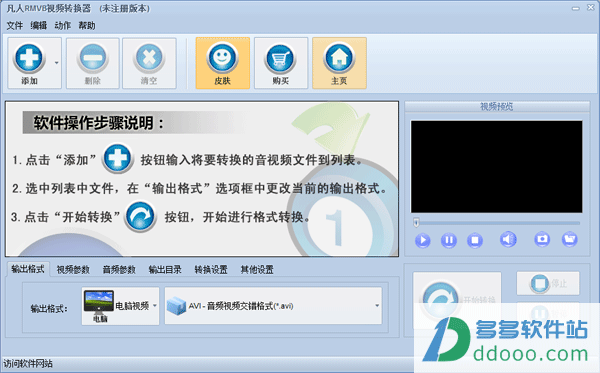
Task: Click the 开始转换 (Start conversion) button
Action: pos(457,300)
